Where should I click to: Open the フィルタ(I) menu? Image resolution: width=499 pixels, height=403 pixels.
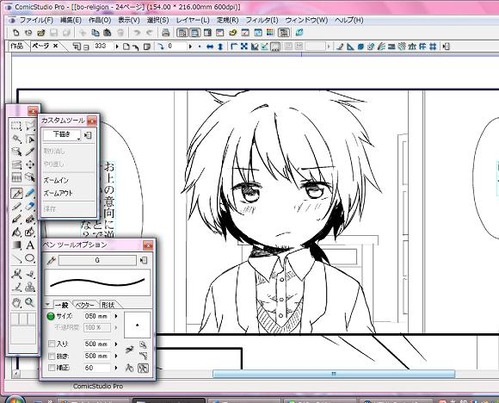click(x=262, y=20)
